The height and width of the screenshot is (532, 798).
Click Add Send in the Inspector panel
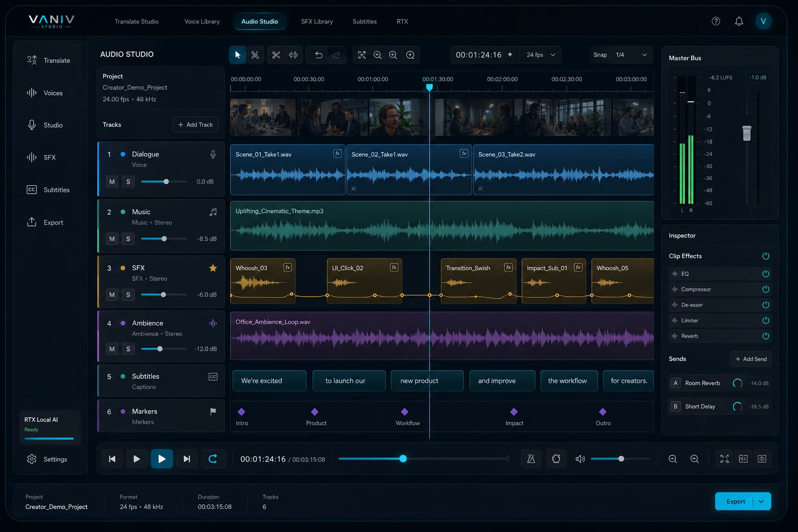(751, 359)
